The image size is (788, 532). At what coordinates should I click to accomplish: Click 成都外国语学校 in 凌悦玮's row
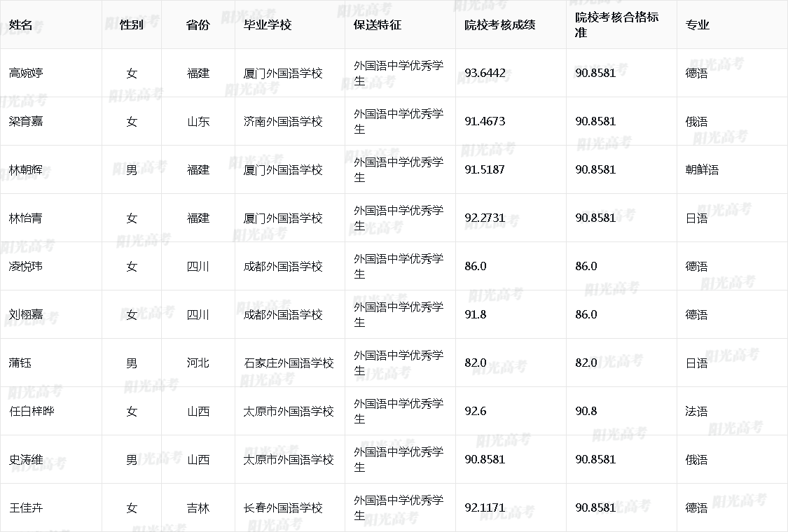283,266
